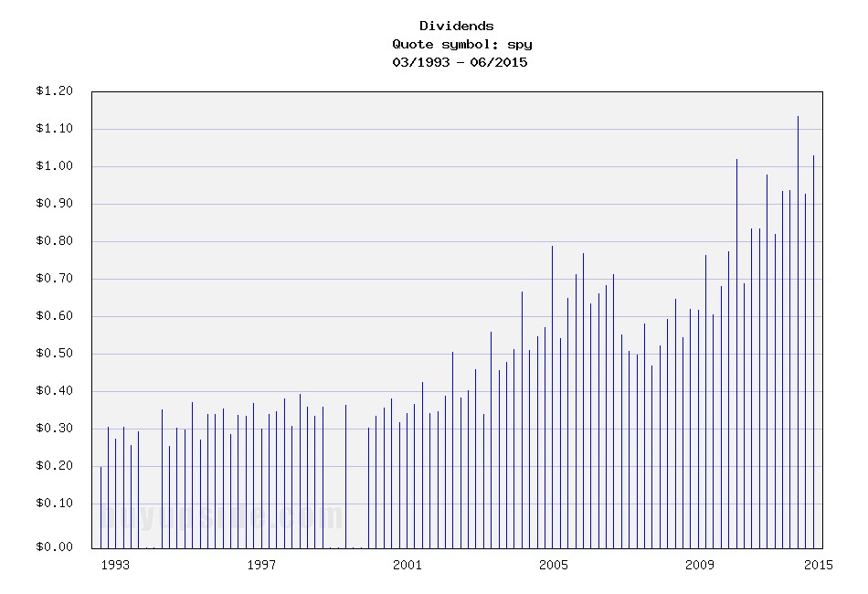Click the 2015 x-axis label
This screenshot has width=868, height=594.
pyautogui.click(x=818, y=565)
